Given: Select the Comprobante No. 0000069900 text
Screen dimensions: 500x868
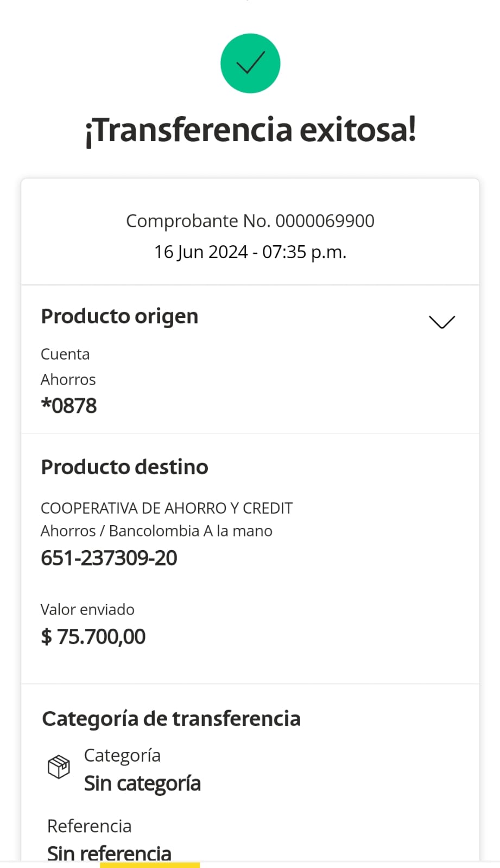Looking at the screenshot, I should [250, 221].
